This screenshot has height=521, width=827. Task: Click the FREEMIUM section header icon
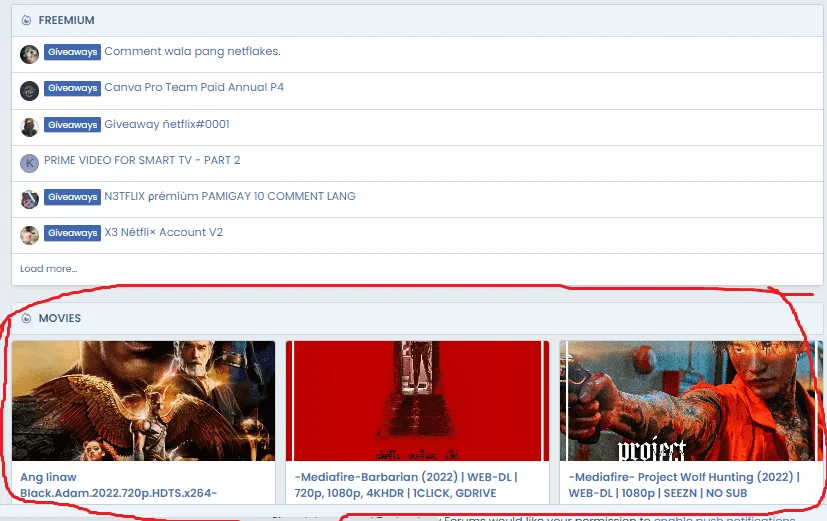[x=26, y=20]
